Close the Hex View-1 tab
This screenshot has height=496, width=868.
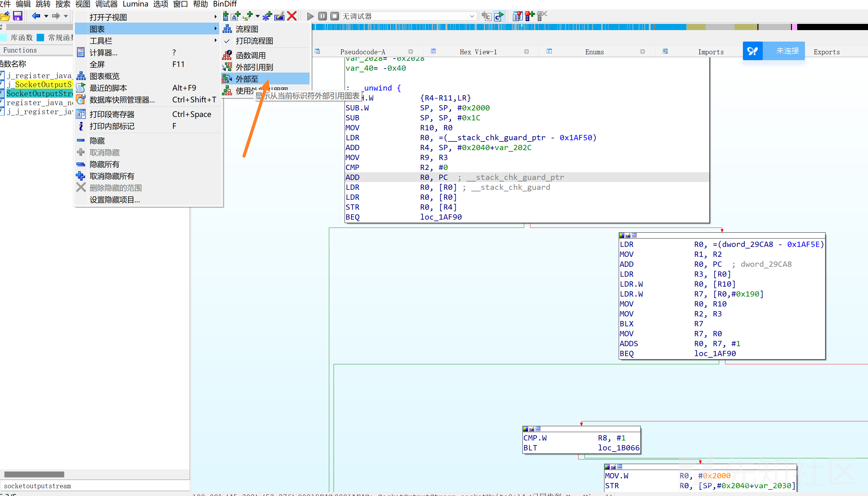coord(527,51)
